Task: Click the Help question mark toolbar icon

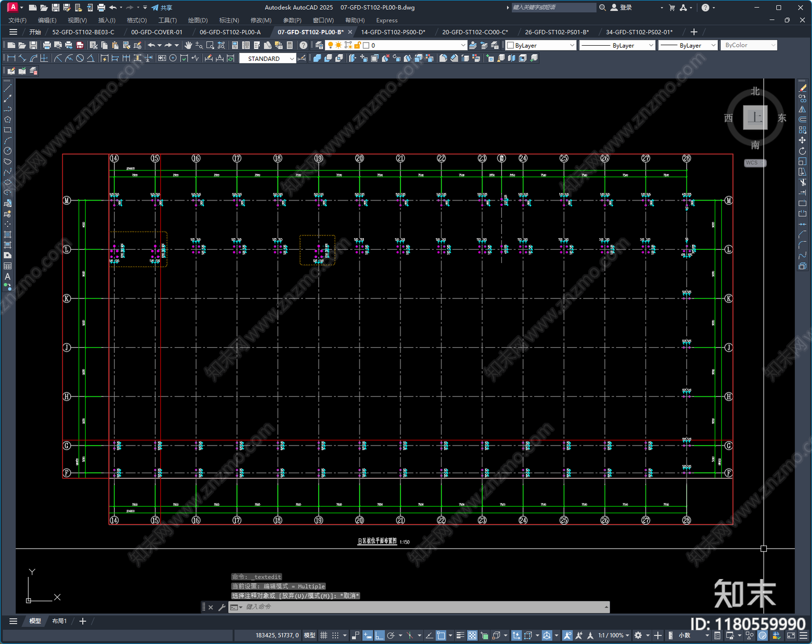Action: 303,45
